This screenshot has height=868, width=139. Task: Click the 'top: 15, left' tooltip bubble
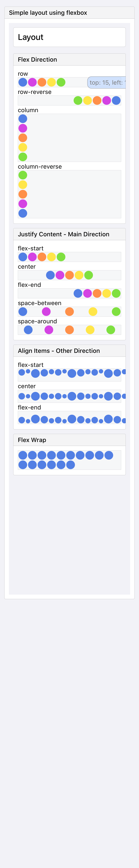pos(107,82)
